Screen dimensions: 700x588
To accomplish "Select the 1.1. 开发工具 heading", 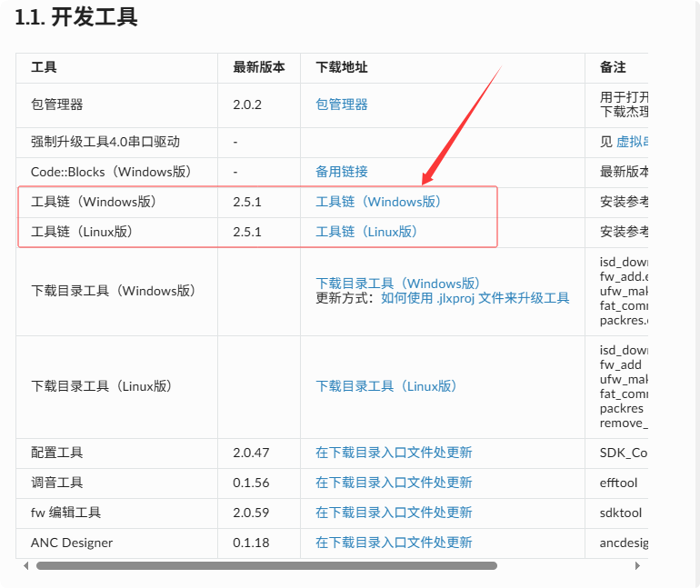I will [x=76, y=18].
